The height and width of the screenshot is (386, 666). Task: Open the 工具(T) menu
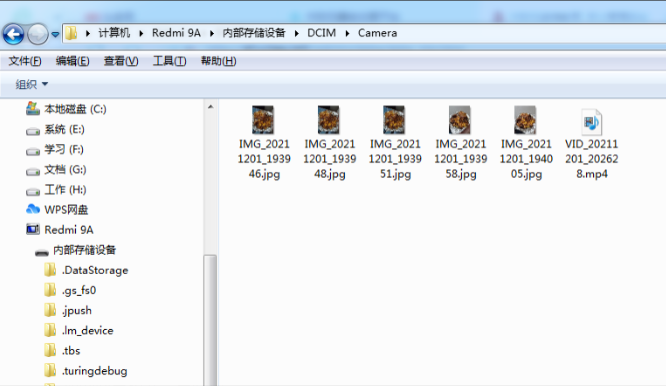(x=169, y=61)
